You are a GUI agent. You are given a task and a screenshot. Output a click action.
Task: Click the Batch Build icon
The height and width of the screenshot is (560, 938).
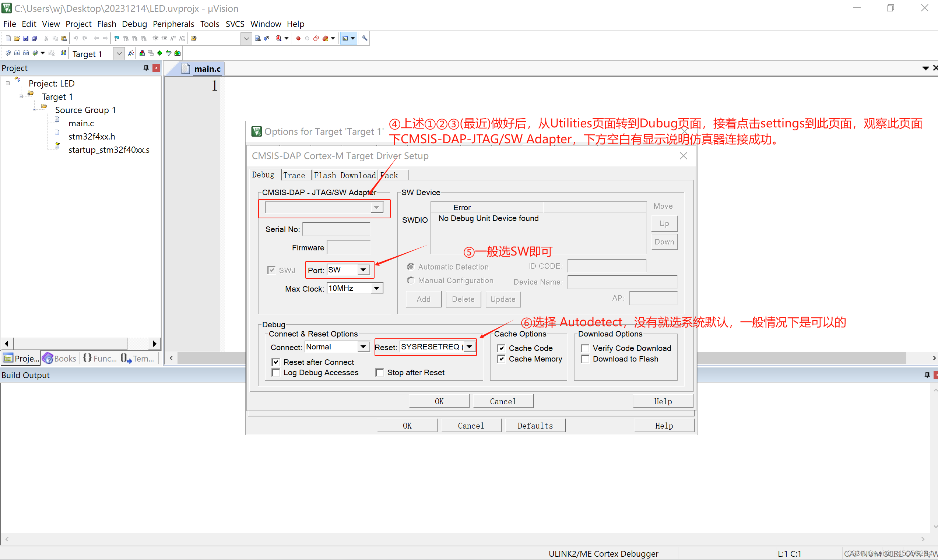coord(35,53)
